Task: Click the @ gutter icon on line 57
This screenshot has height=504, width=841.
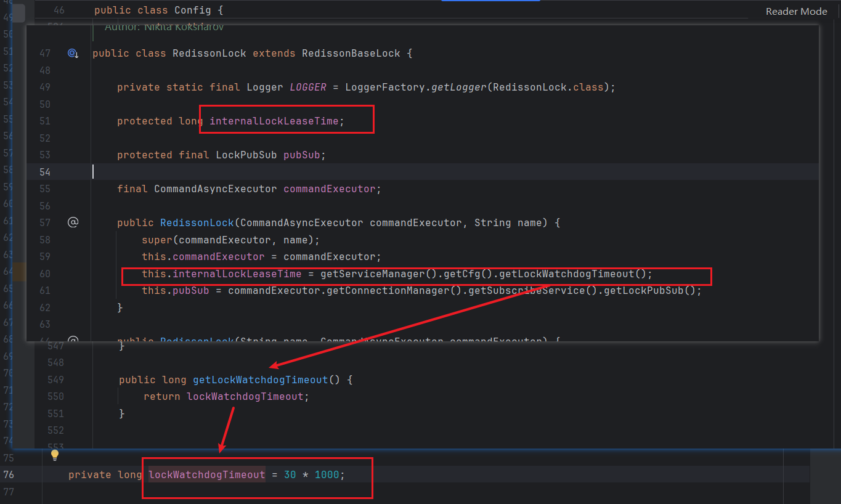Action: [x=73, y=222]
